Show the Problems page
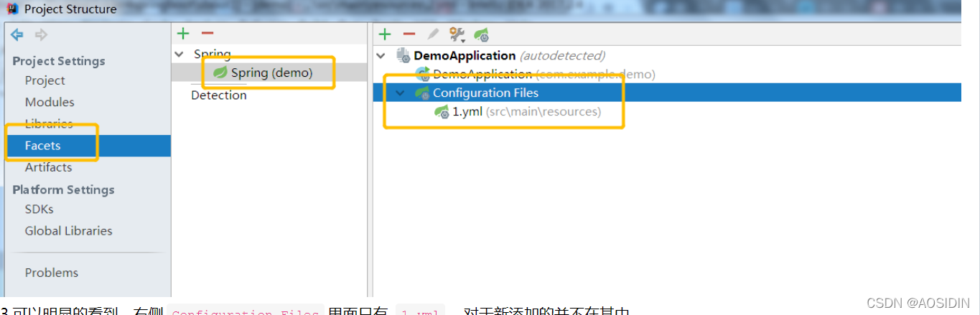 [x=52, y=273]
